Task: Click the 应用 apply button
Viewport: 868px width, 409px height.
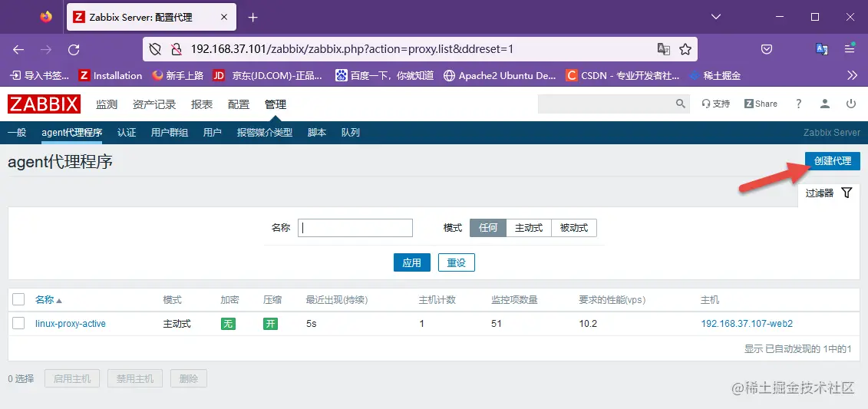Action: [412, 262]
